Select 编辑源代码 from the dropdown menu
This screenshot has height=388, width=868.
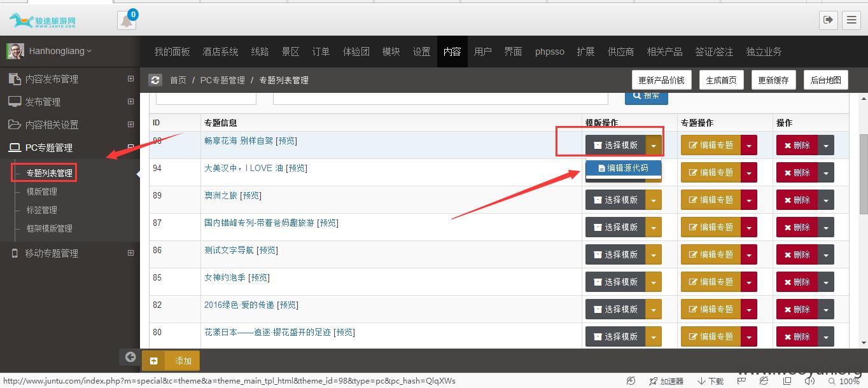[x=623, y=169]
